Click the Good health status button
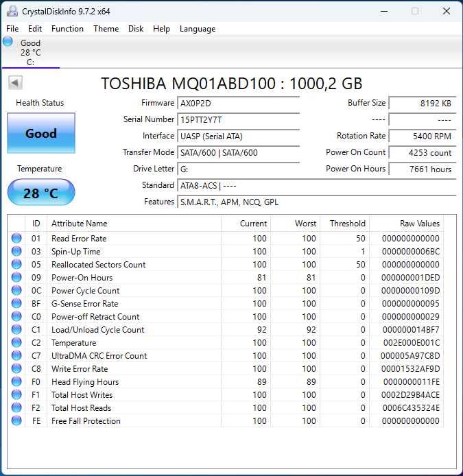Image resolution: width=463 pixels, height=476 pixels. pos(41,133)
